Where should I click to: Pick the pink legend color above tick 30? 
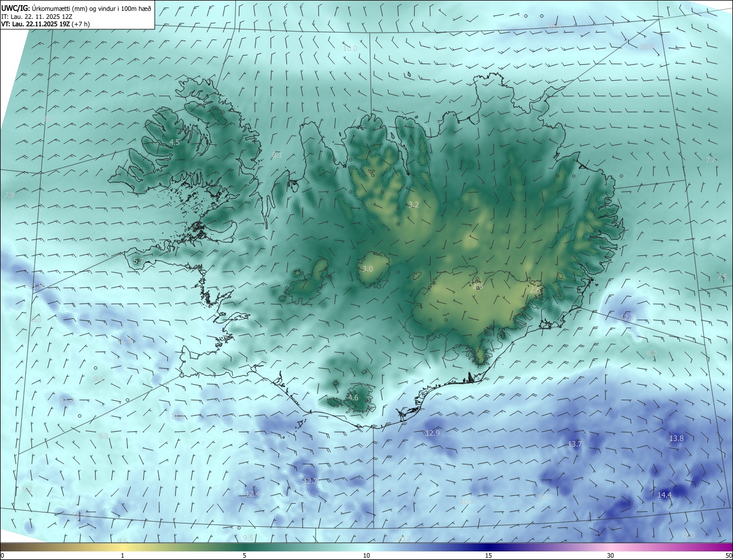[610, 547]
